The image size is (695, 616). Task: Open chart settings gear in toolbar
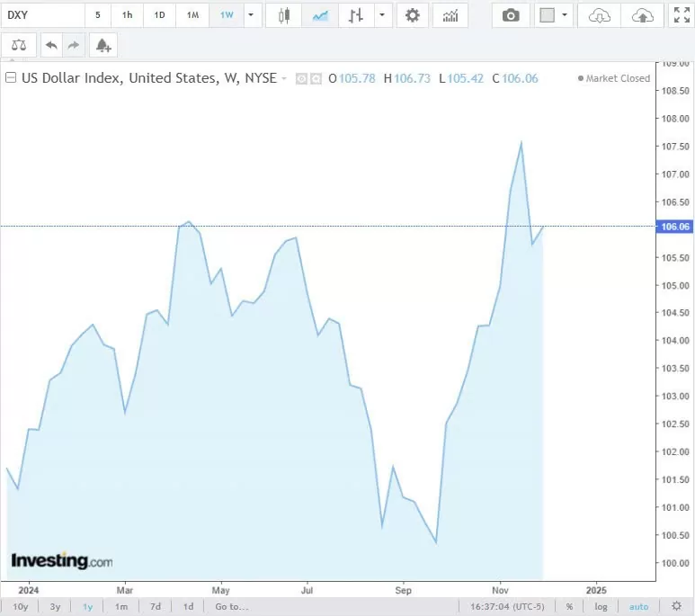[412, 15]
